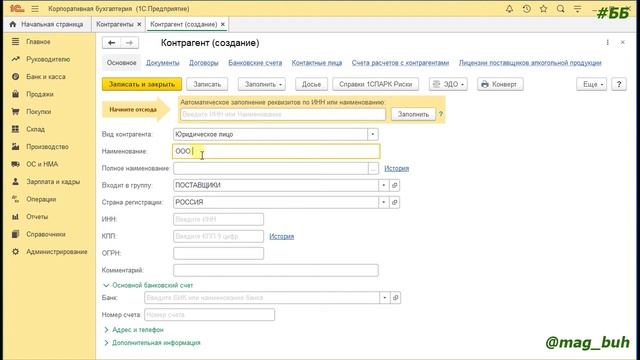
Task: Open the history clock icon
Action: [x=527, y=9]
